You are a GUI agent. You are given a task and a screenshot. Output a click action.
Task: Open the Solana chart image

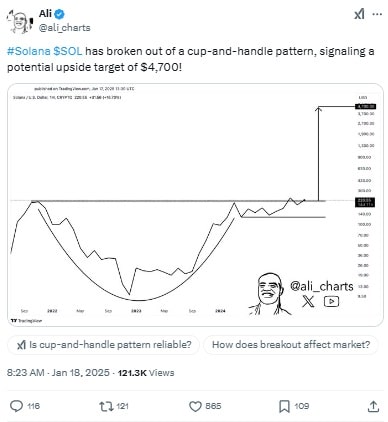[195, 205]
